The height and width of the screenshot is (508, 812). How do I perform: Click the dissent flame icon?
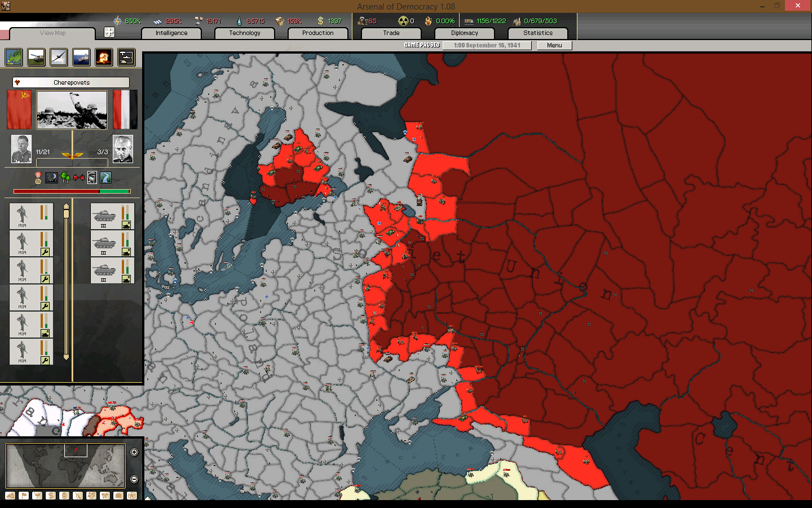point(429,21)
